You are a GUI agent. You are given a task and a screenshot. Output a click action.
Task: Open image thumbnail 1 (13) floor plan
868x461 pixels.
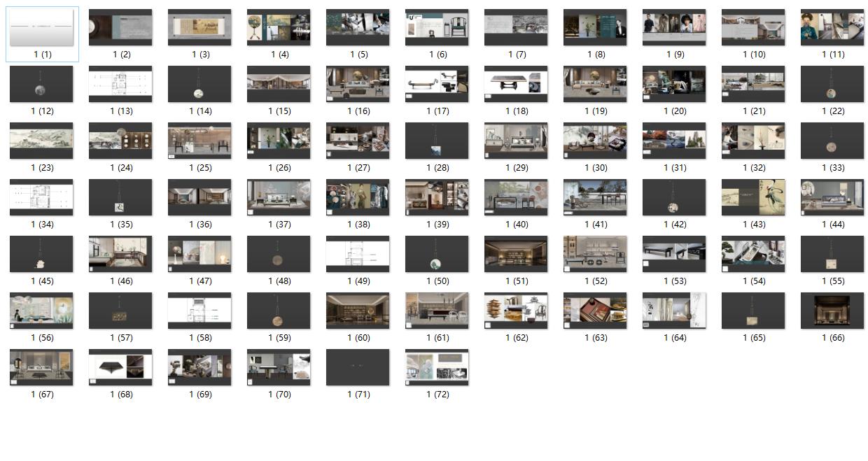120,84
